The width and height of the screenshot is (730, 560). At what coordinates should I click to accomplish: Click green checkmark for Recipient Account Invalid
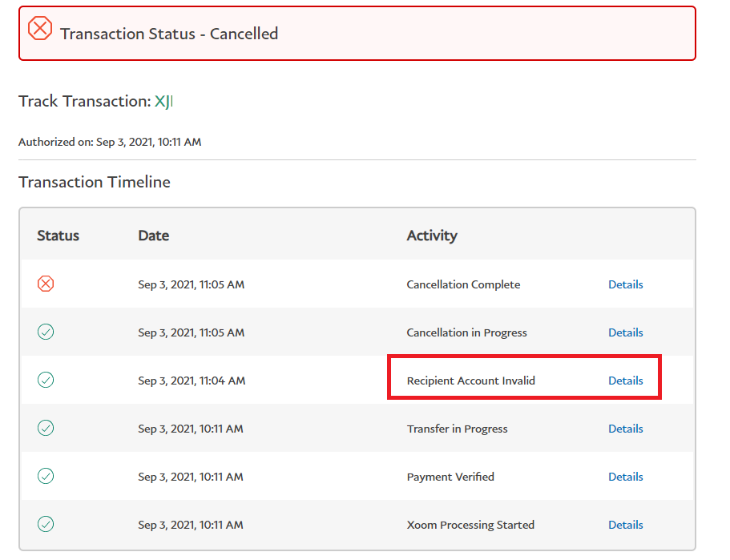(x=46, y=381)
